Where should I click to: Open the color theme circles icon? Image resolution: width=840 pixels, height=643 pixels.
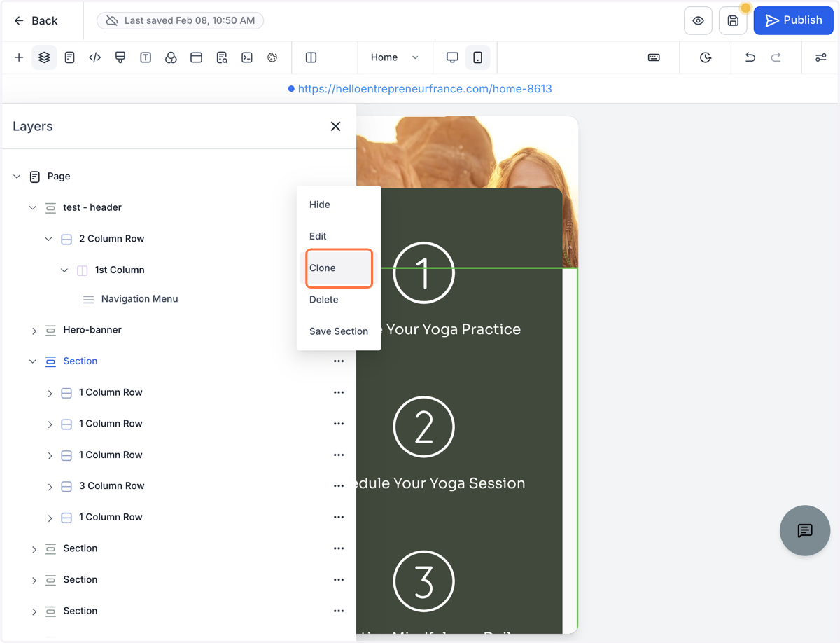pos(171,57)
